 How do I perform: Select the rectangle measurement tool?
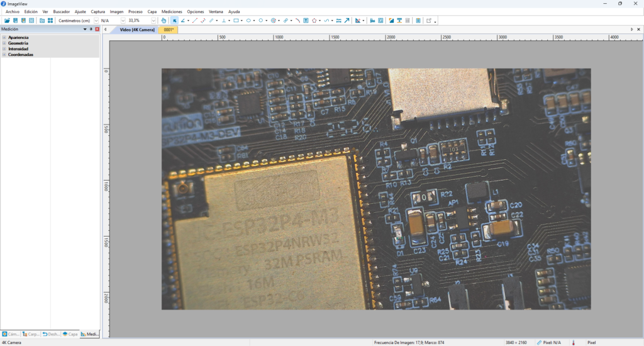[x=236, y=21]
